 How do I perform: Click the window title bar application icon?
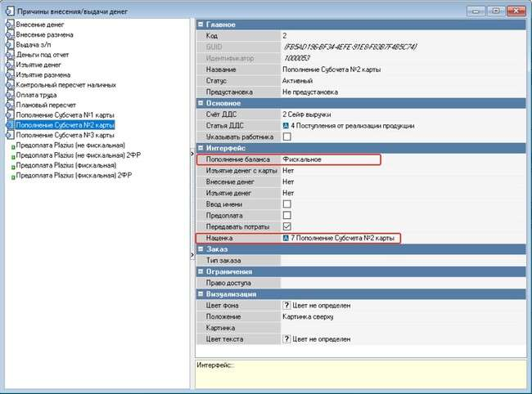[x=10, y=11]
